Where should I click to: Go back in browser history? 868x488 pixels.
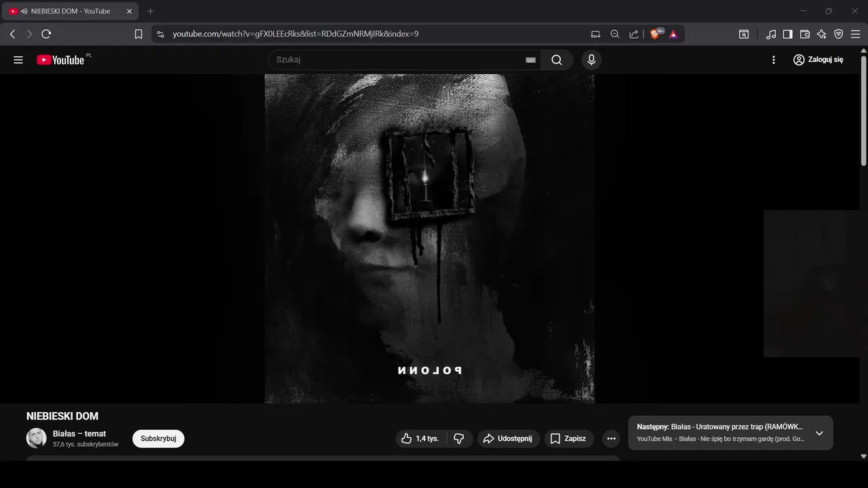point(12,34)
